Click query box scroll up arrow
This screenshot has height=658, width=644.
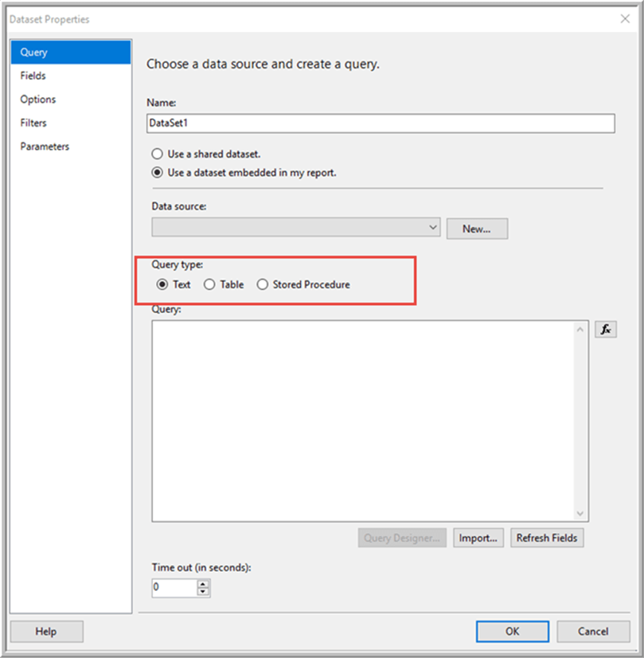(580, 330)
